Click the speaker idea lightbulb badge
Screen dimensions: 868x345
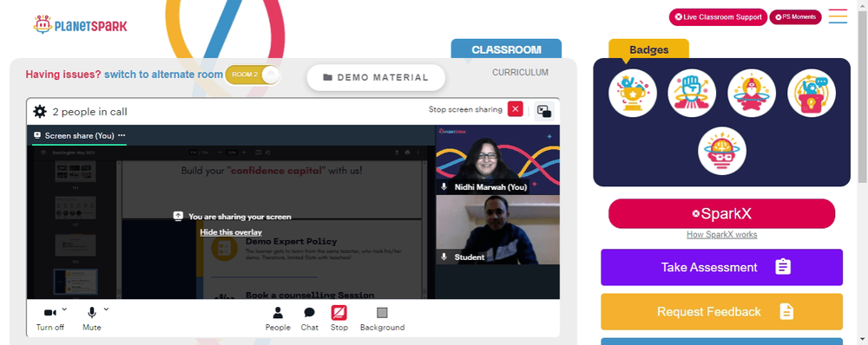tap(812, 93)
